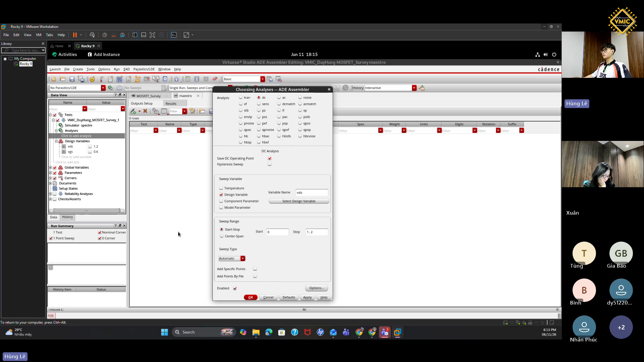644x362 pixels.
Task: Open the Basic mode dropdown
Action: coord(262,79)
